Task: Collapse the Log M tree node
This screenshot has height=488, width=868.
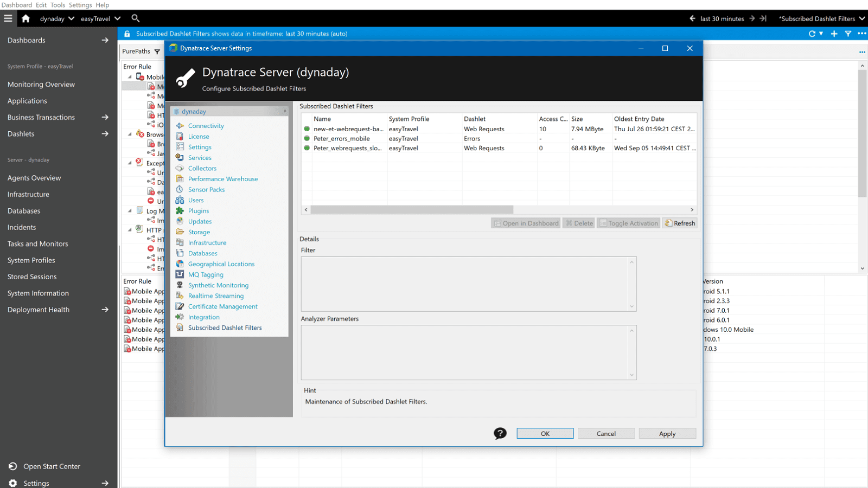Action: pos(130,211)
